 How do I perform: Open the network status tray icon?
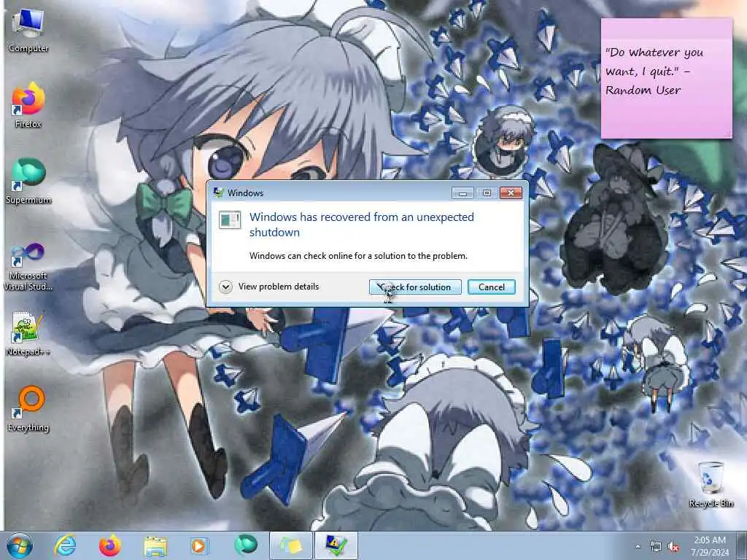tap(656, 547)
